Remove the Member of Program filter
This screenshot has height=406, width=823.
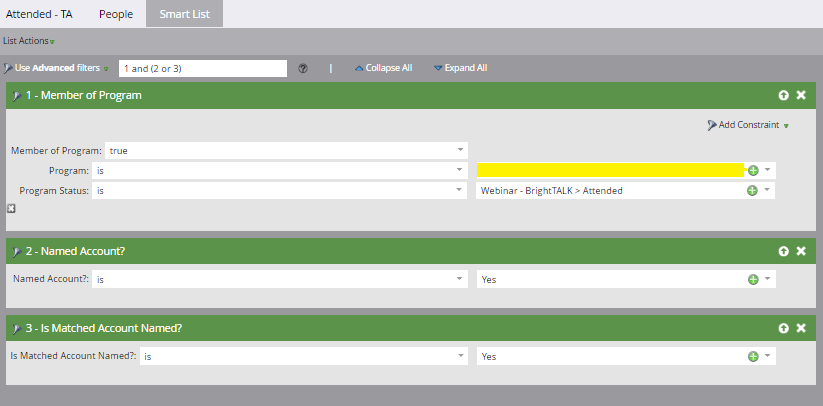(x=801, y=95)
